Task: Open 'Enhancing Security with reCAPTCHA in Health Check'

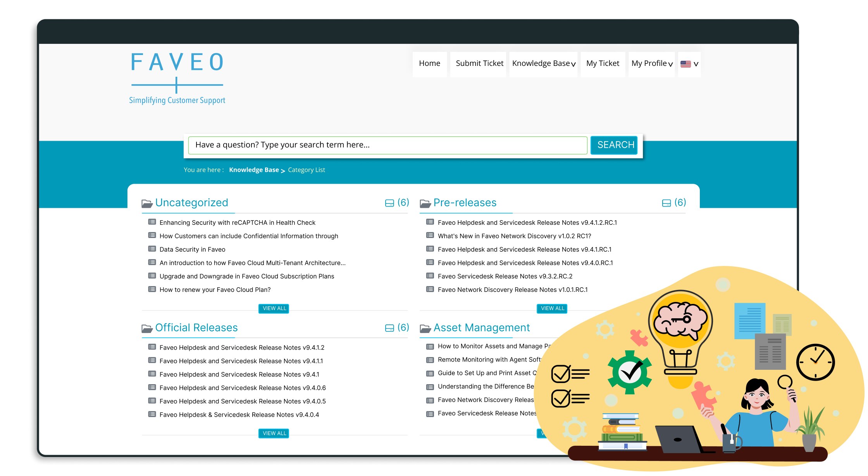Action: coord(238,222)
